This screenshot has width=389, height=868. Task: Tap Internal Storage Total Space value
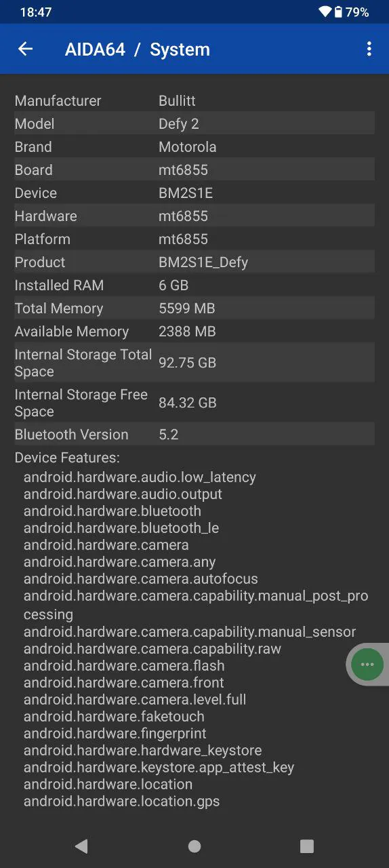[188, 363]
